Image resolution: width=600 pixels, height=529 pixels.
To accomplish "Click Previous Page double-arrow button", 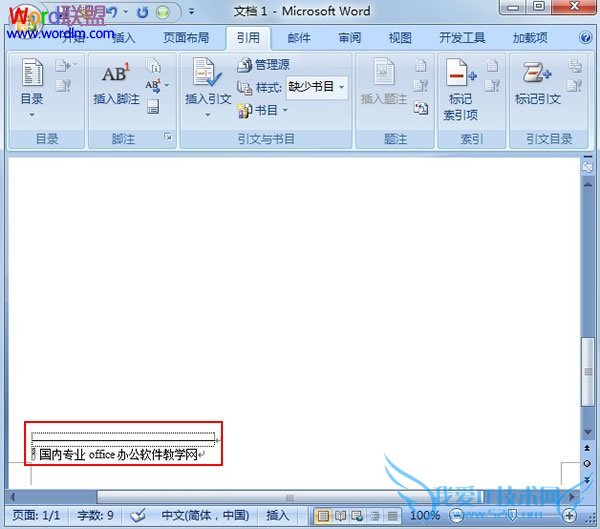I will [587, 447].
